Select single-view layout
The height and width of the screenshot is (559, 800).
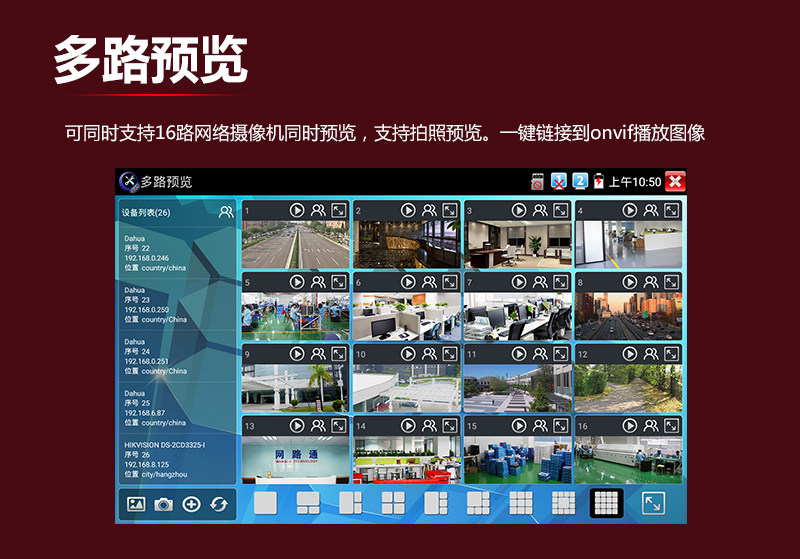pyautogui.click(x=265, y=503)
